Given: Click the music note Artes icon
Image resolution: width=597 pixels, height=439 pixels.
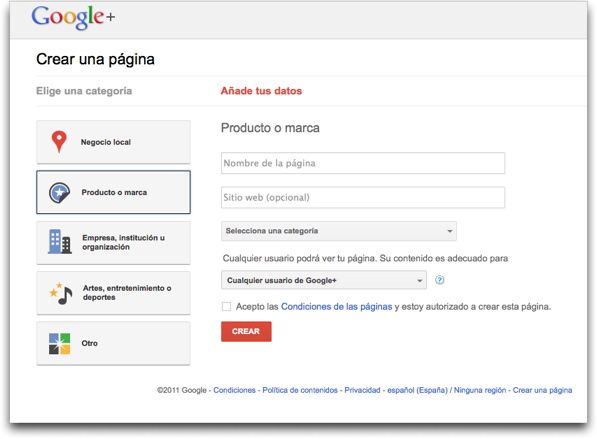Looking at the screenshot, I should coord(61,293).
